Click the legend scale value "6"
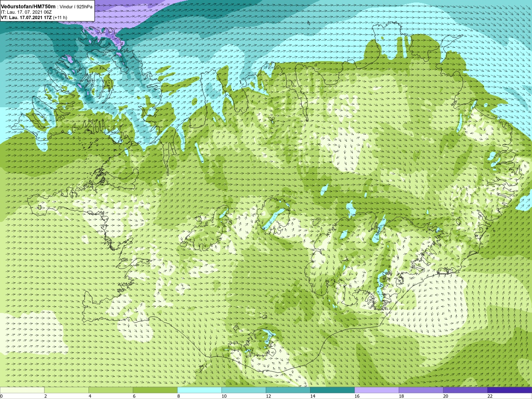The height and width of the screenshot is (399, 532). tap(134, 396)
